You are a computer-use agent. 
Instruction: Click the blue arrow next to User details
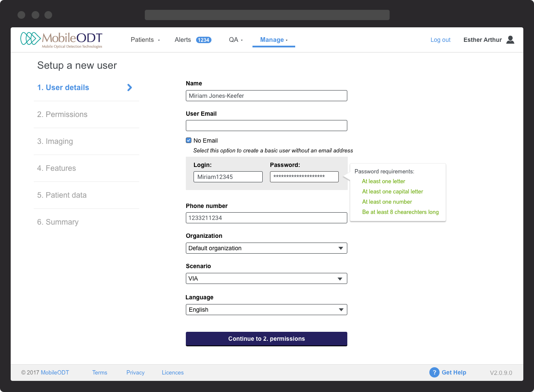129,88
